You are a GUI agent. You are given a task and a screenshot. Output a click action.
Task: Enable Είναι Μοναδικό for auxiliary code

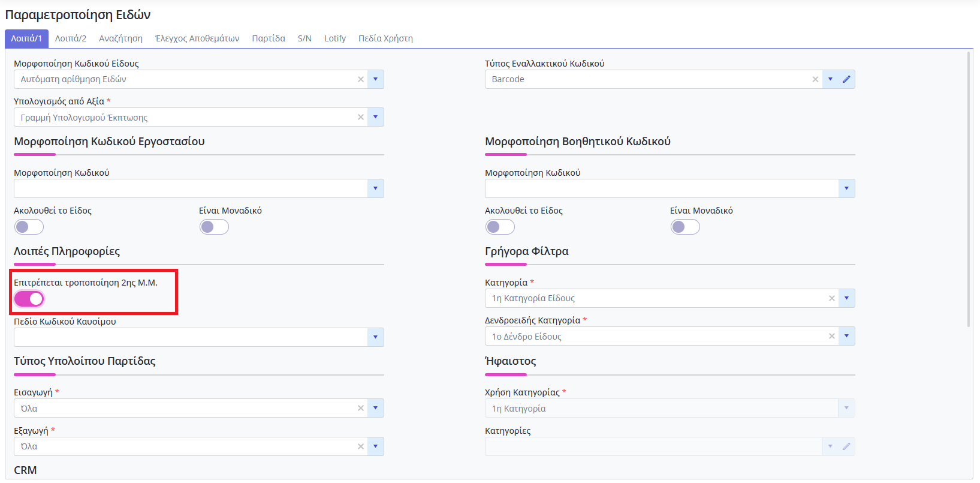point(685,227)
